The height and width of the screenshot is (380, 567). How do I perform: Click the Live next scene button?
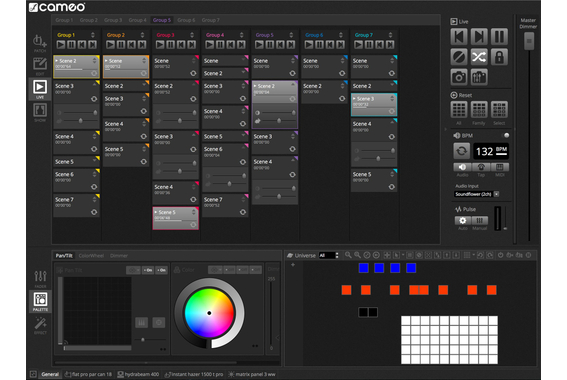(479, 37)
